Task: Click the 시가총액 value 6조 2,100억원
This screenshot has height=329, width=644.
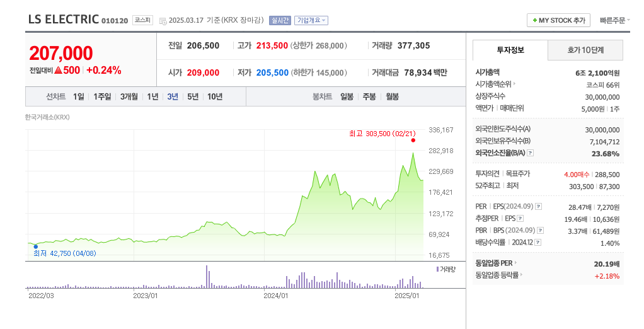Action: [x=597, y=73]
